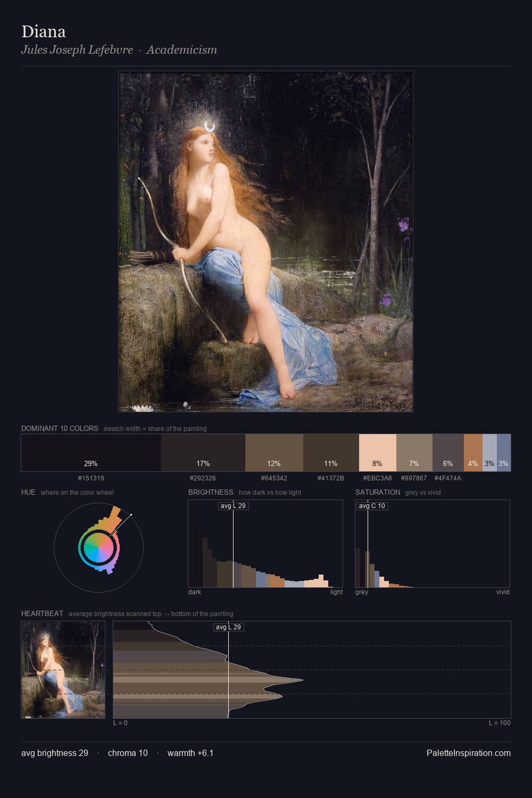Click the painting title Diana

click(x=44, y=31)
